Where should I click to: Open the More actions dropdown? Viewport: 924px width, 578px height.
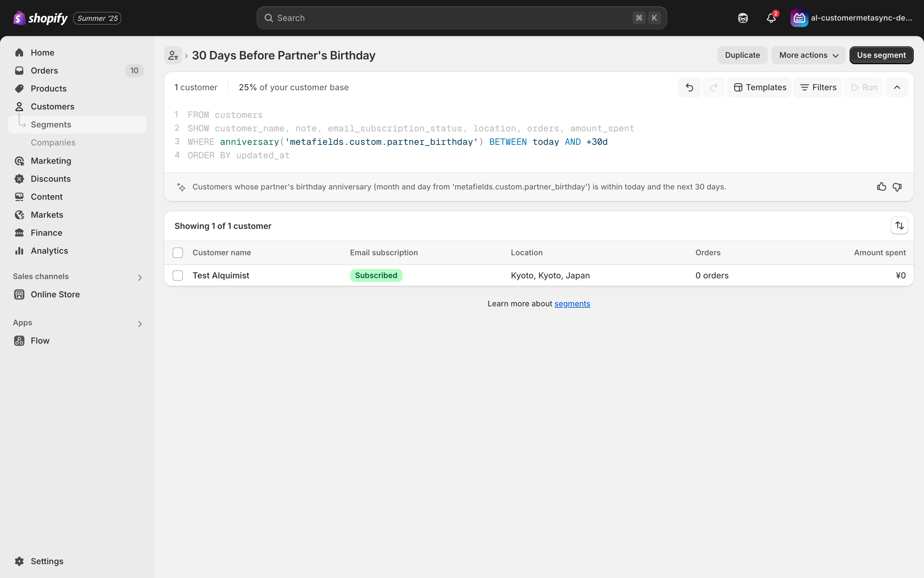point(808,55)
